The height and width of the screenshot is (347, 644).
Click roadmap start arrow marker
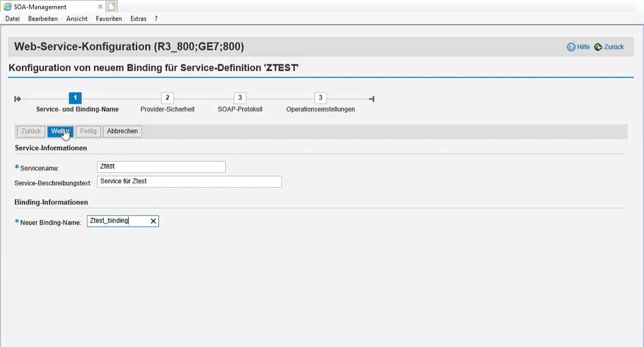pyautogui.click(x=18, y=99)
